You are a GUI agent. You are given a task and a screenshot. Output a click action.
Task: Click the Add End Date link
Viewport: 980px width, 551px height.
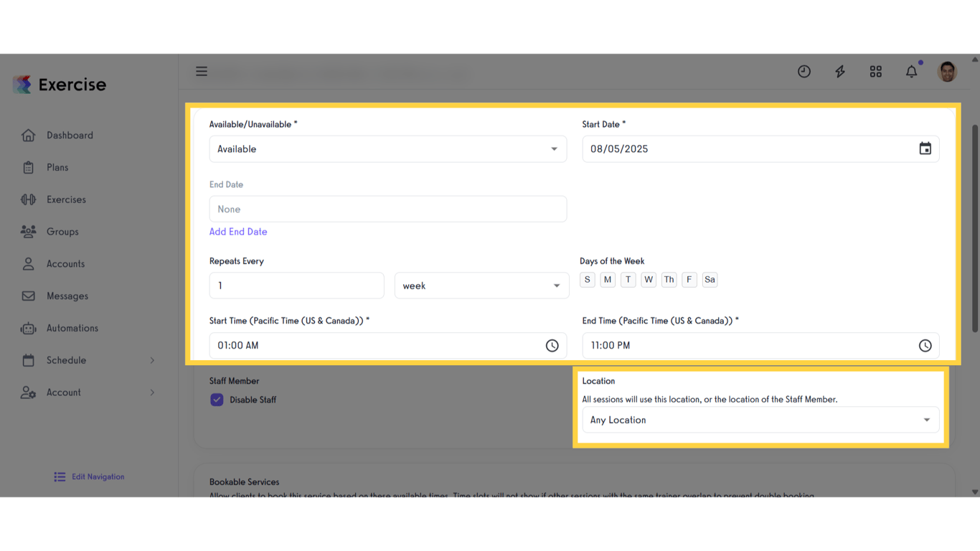tap(238, 231)
